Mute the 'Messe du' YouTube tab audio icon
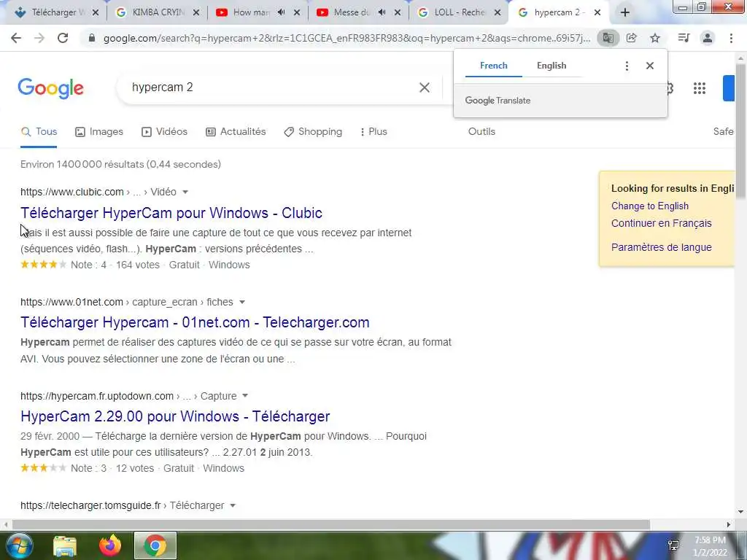Screen dimensions: 747x560 [x=382, y=12]
